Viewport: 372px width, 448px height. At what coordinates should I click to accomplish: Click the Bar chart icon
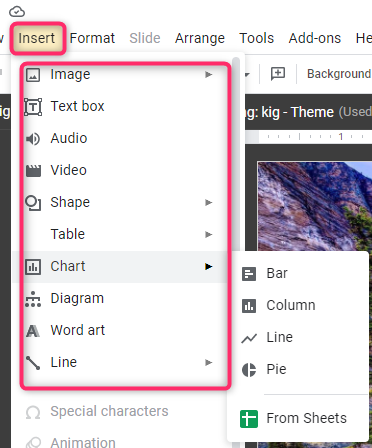(x=249, y=274)
